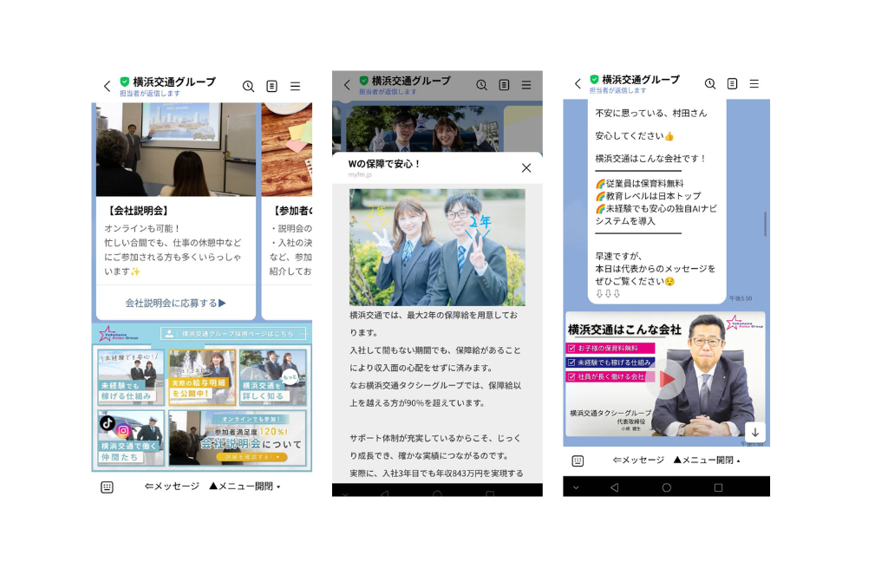Open hamburger menu in right phone header

tap(754, 84)
